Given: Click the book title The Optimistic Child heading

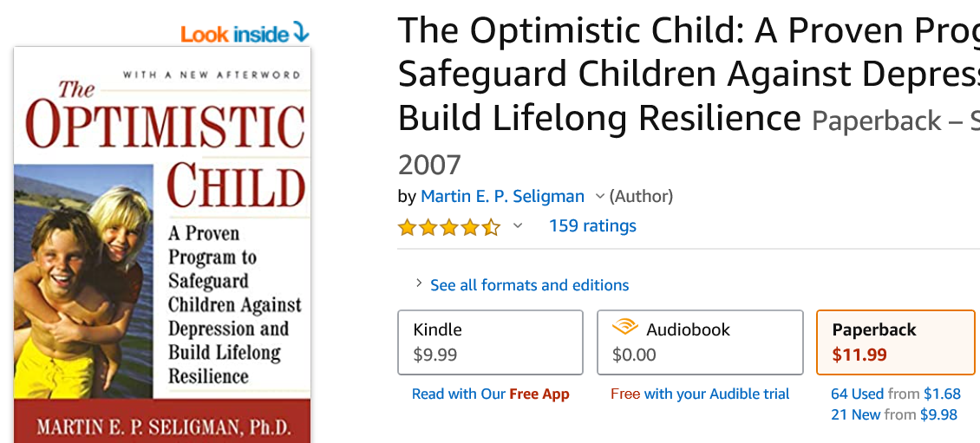Looking at the screenshot, I should pyautogui.click(x=685, y=74).
